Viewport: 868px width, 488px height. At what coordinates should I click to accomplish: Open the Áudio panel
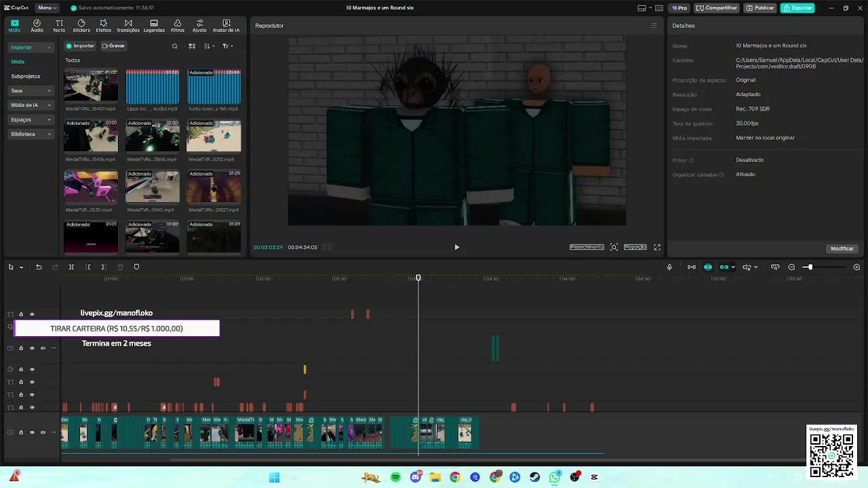[x=37, y=26]
